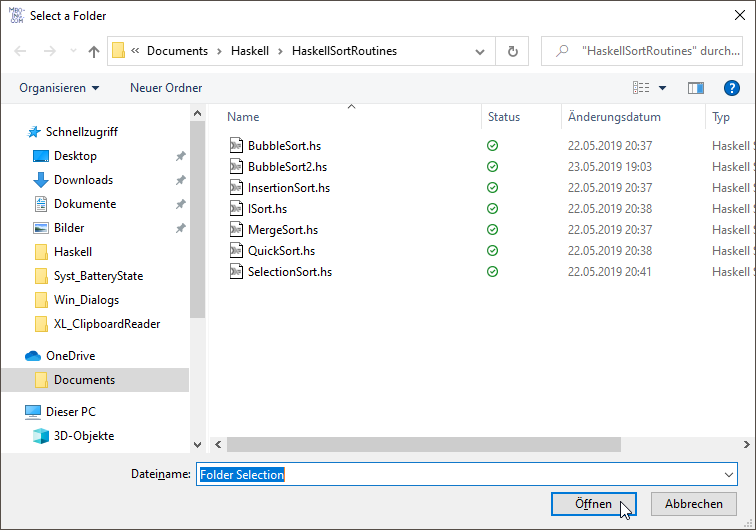Click sync status icon of BubbleSort2.hs
The width and height of the screenshot is (756, 530).
pos(492,167)
